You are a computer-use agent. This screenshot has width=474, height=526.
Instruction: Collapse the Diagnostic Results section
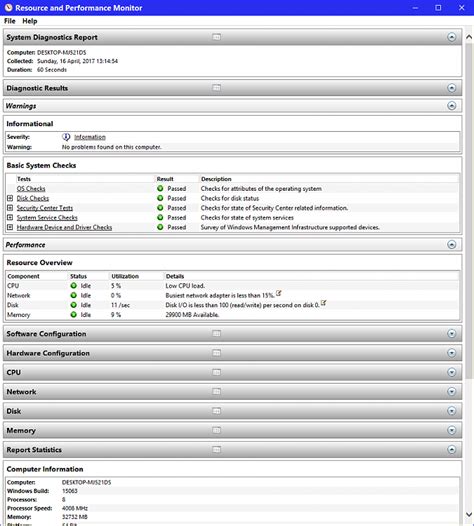click(452, 88)
